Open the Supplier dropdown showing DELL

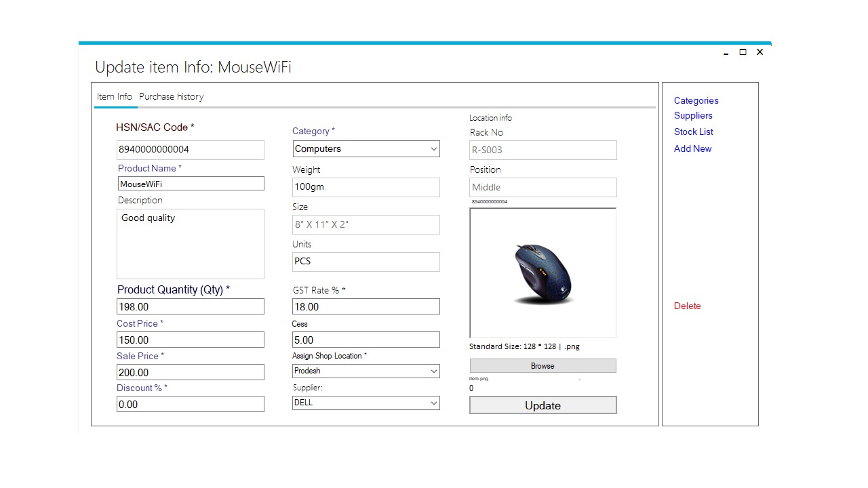click(367, 403)
